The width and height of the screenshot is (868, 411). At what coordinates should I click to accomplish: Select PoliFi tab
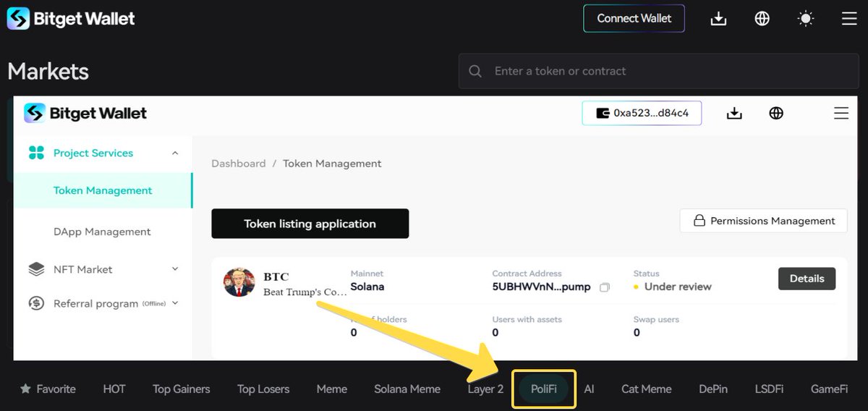[544, 389]
